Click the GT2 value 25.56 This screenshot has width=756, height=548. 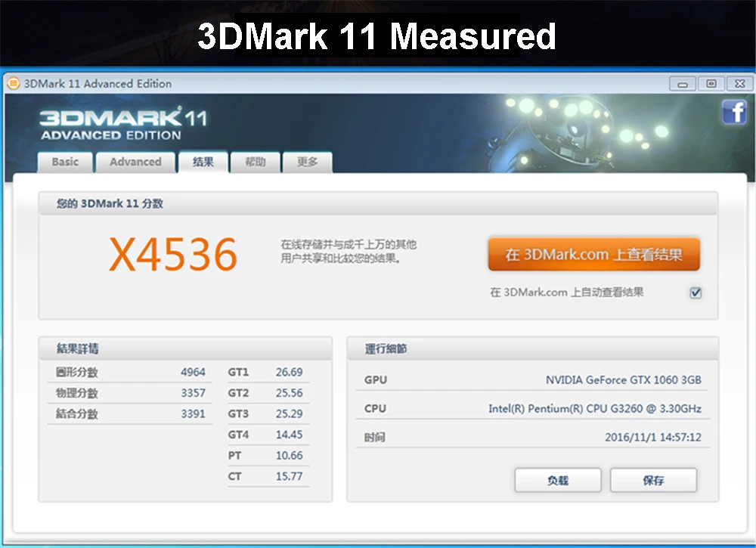290,393
